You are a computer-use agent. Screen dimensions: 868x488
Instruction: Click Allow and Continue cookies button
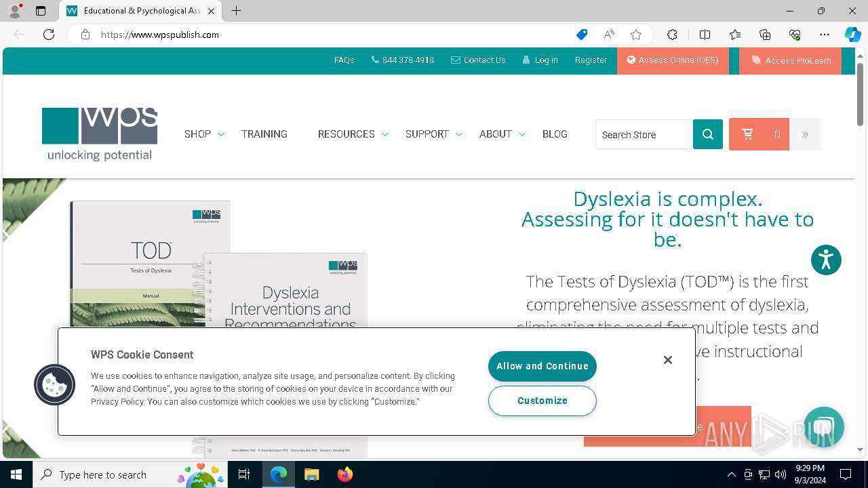[542, 366]
